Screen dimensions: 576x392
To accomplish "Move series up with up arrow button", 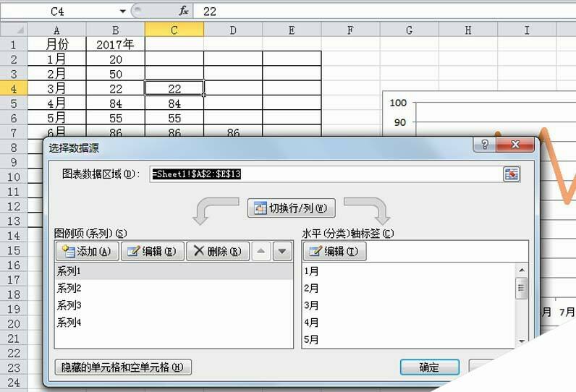I will click(x=261, y=252).
